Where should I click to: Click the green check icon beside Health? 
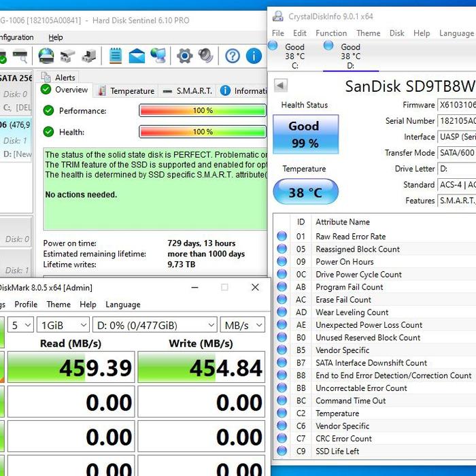click(48, 132)
